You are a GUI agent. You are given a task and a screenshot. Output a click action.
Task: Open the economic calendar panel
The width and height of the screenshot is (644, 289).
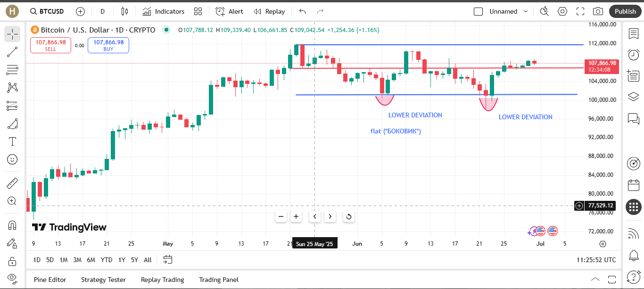click(x=634, y=185)
